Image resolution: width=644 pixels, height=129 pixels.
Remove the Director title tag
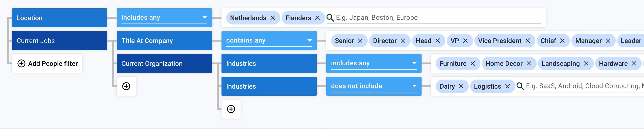403,41
